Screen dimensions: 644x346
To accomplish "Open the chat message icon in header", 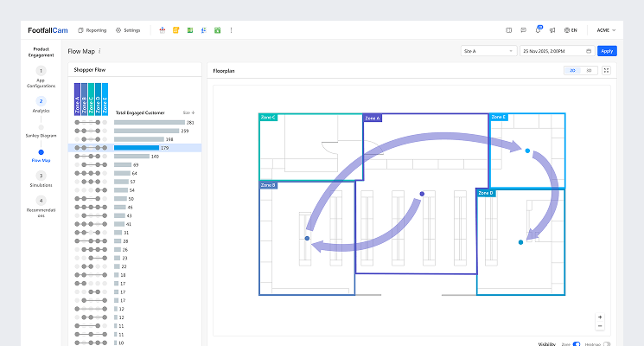I will pos(522,29).
